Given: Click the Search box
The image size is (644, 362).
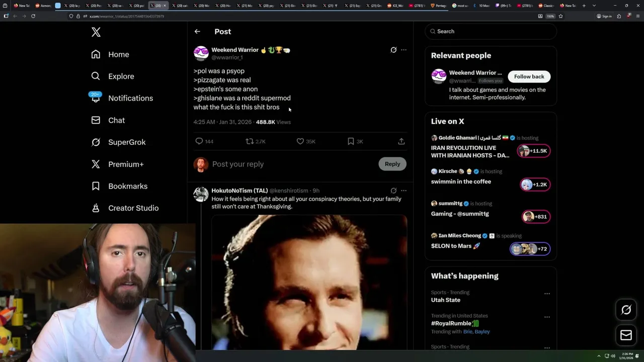Looking at the screenshot, I should coord(491,31).
